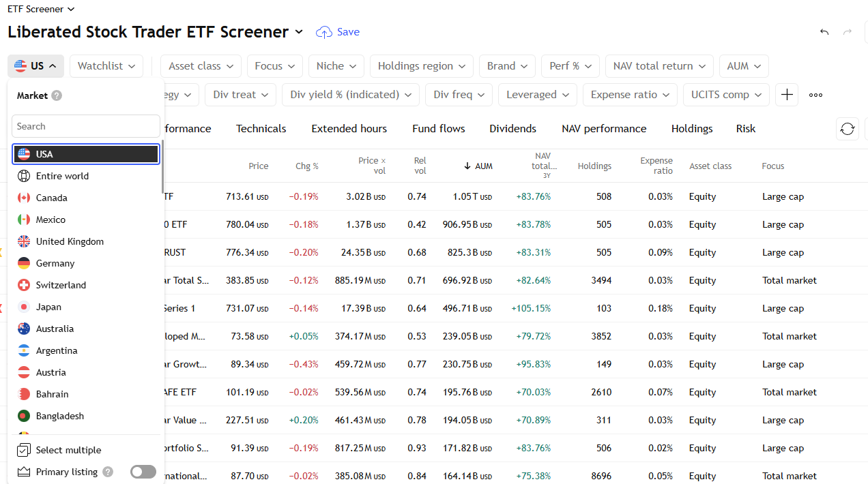Click the Australia flag icon
The height and width of the screenshot is (484, 868).
(x=24, y=329)
